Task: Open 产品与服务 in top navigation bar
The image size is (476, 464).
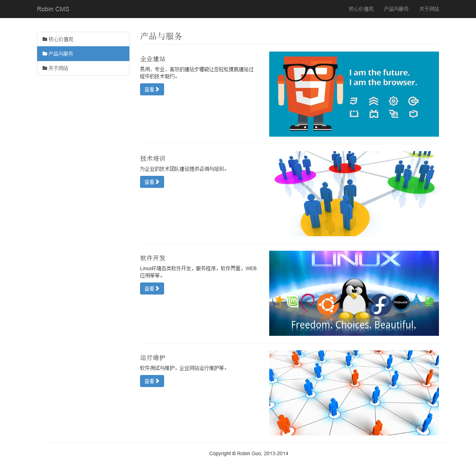Action: tap(396, 9)
